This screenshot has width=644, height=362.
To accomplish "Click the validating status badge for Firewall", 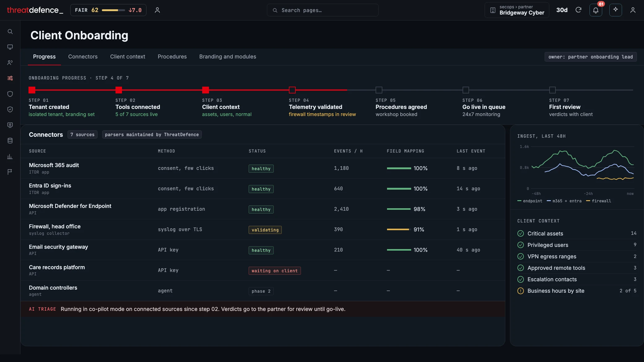I will coord(265,230).
